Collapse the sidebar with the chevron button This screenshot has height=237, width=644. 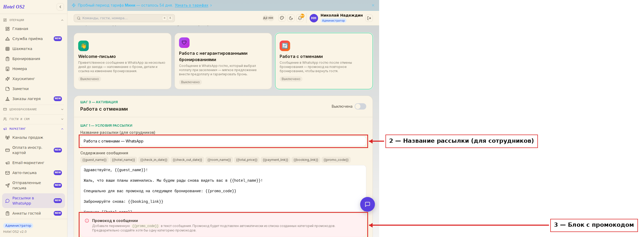[60, 7]
